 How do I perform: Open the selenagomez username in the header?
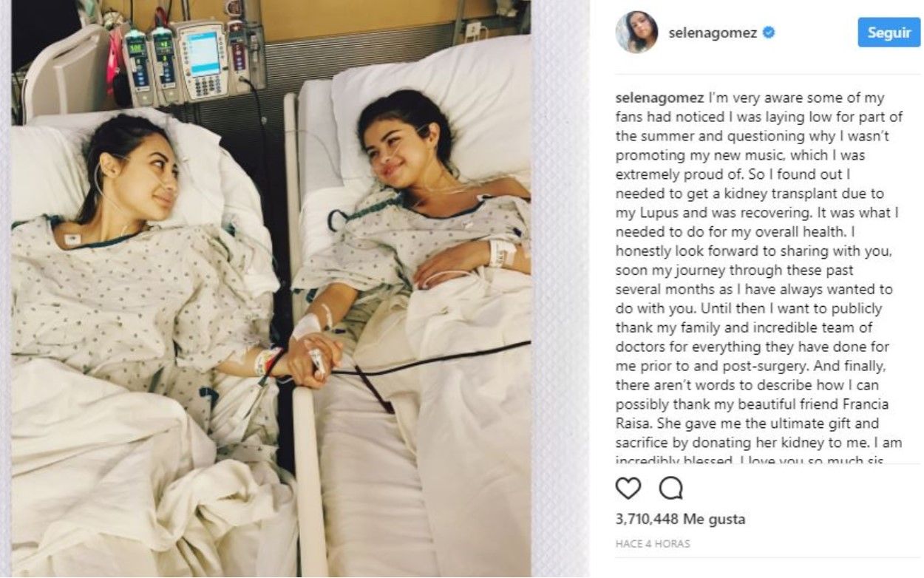pos(713,33)
